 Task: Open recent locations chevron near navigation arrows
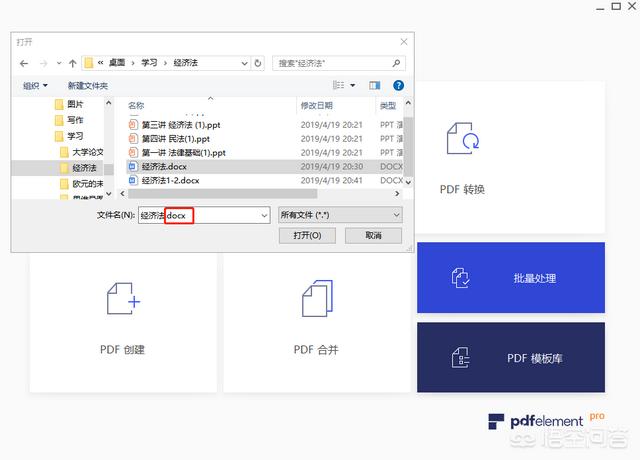[x=59, y=63]
